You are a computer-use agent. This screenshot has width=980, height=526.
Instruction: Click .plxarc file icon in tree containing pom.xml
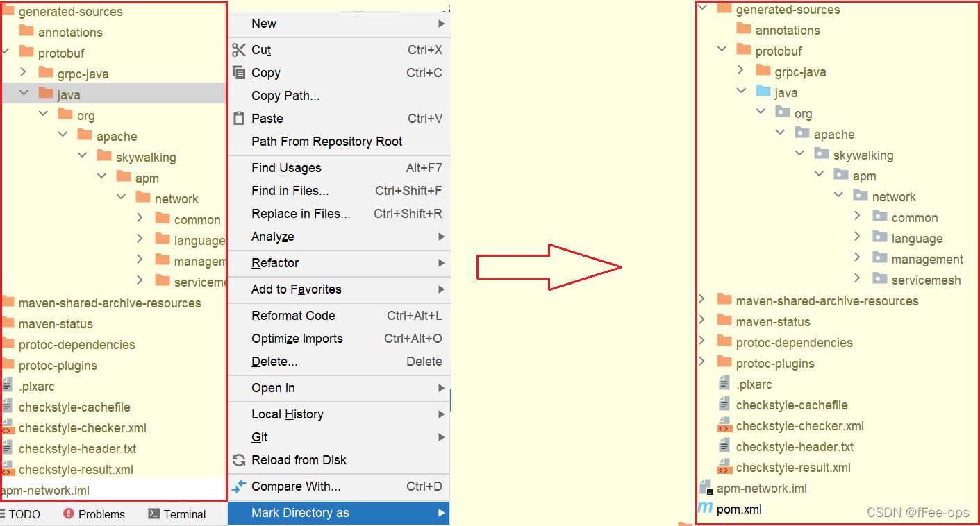tap(724, 384)
